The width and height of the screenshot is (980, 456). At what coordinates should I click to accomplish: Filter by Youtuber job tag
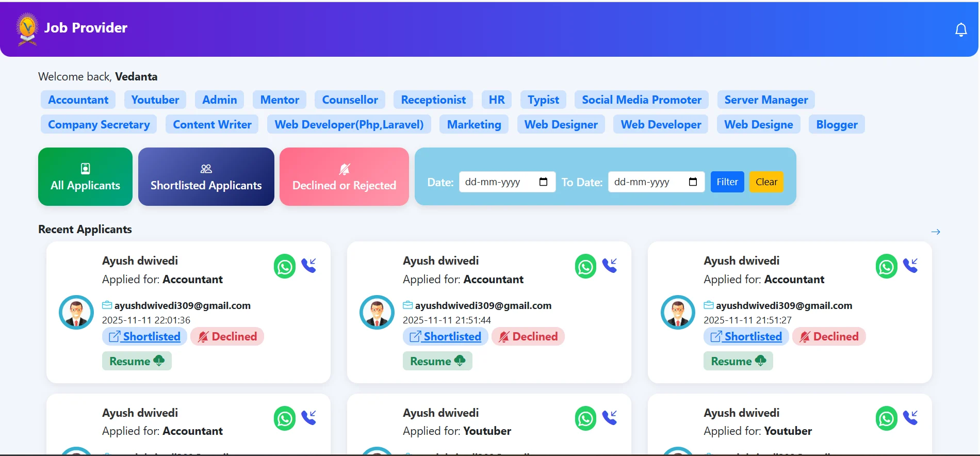155,100
